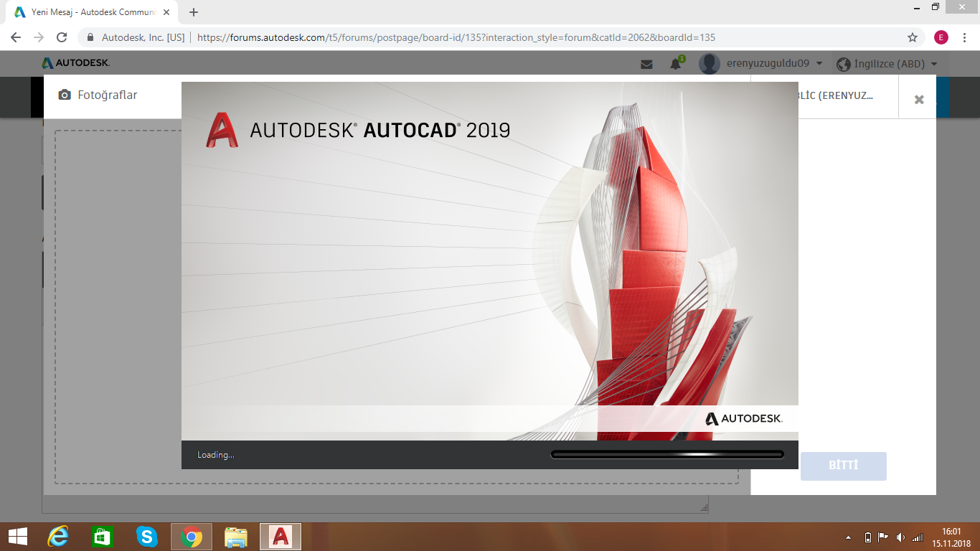
Task: Click the camera icon beside Fotoğraflar
Action: point(65,95)
